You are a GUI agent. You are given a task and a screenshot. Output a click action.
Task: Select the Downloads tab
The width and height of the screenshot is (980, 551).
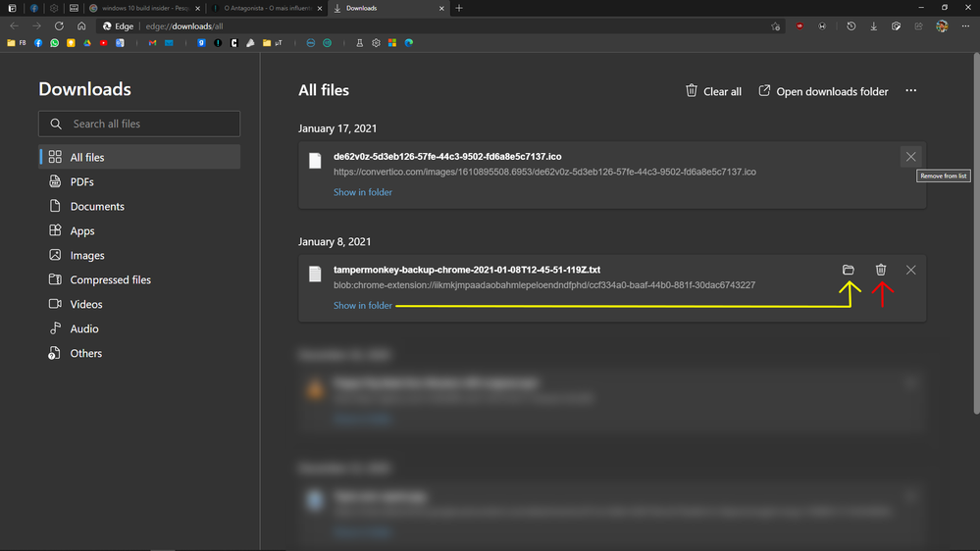(x=388, y=8)
